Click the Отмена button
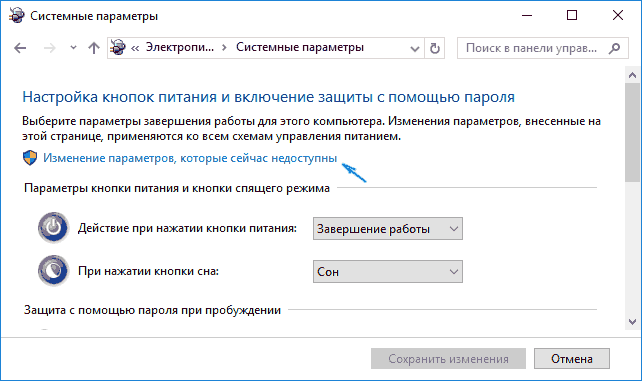This screenshot has height=381, width=642. pos(572,358)
